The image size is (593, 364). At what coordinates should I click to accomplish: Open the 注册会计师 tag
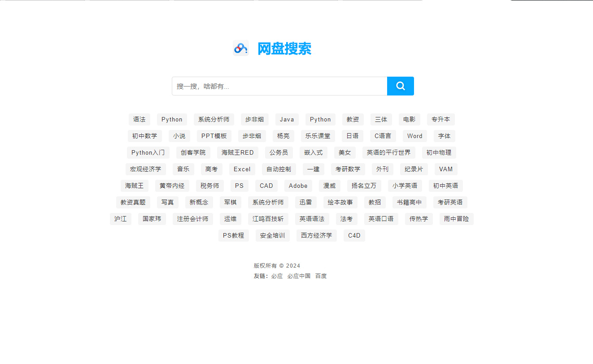tap(193, 219)
